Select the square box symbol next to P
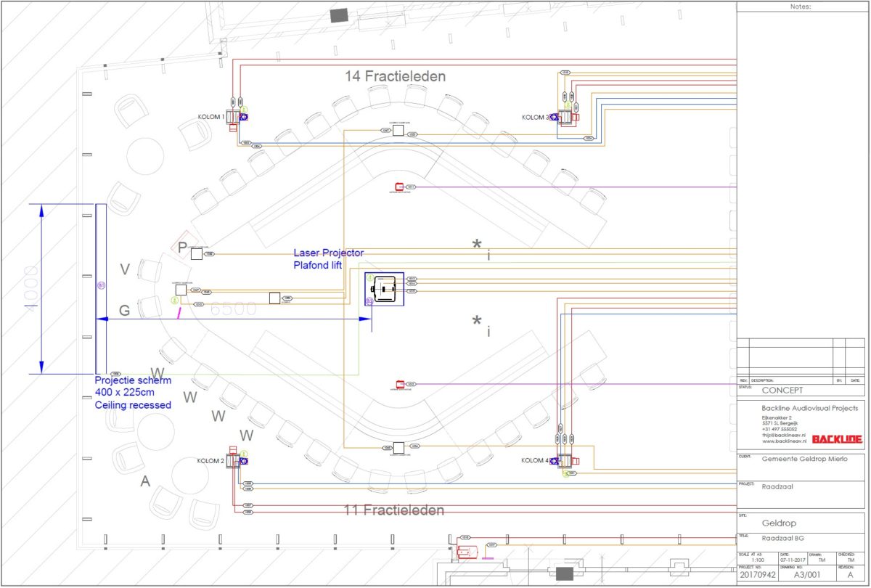This screenshot has width=871, height=588. [197, 254]
